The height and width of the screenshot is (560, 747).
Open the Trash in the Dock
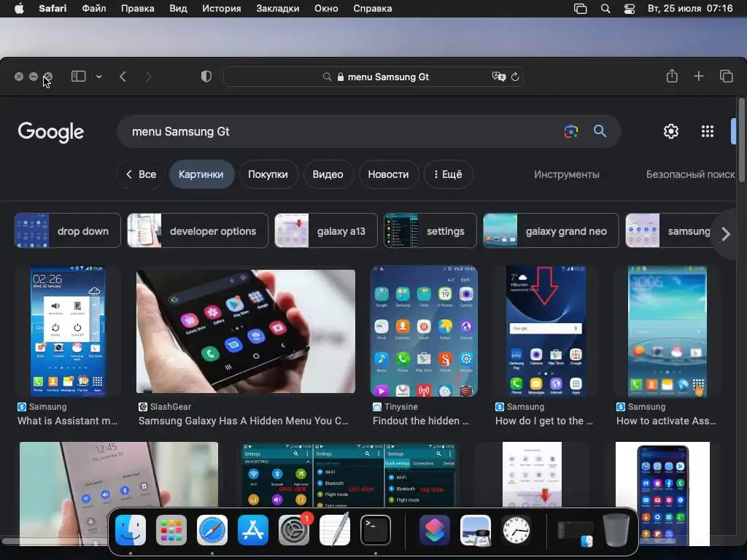pyautogui.click(x=616, y=530)
